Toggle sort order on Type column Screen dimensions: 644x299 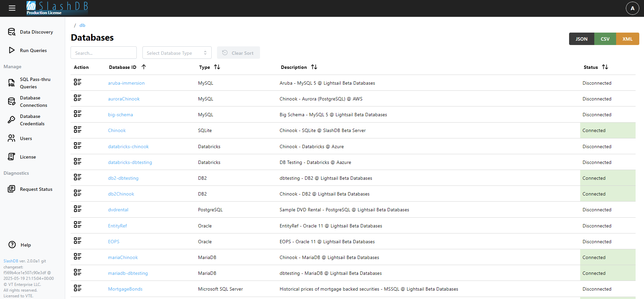point(217,67)
